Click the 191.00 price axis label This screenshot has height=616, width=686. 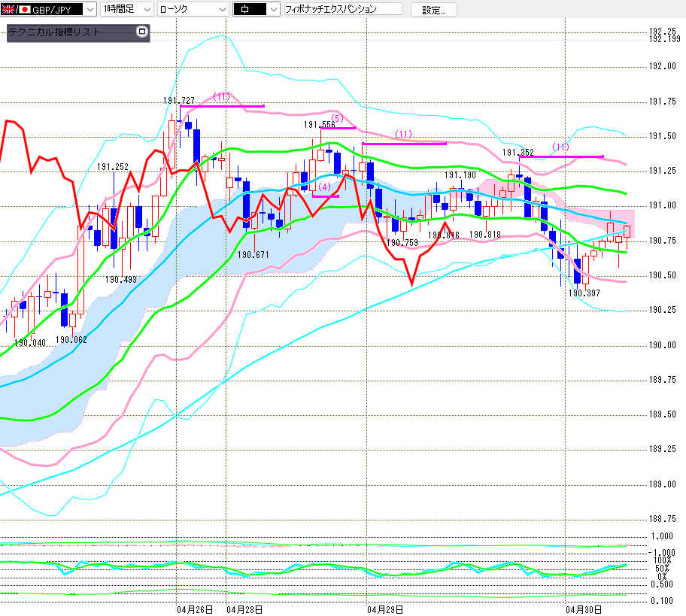[663, 205]
